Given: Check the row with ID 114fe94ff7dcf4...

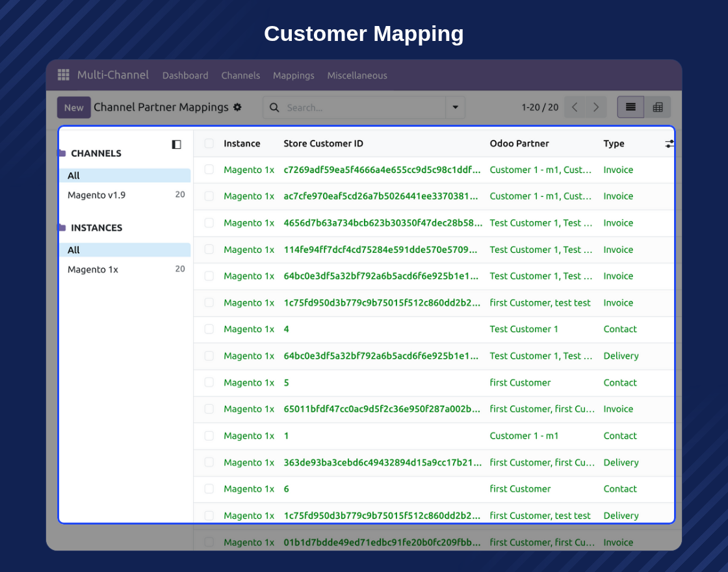Looking at the screenshot, I should point(209,250).
